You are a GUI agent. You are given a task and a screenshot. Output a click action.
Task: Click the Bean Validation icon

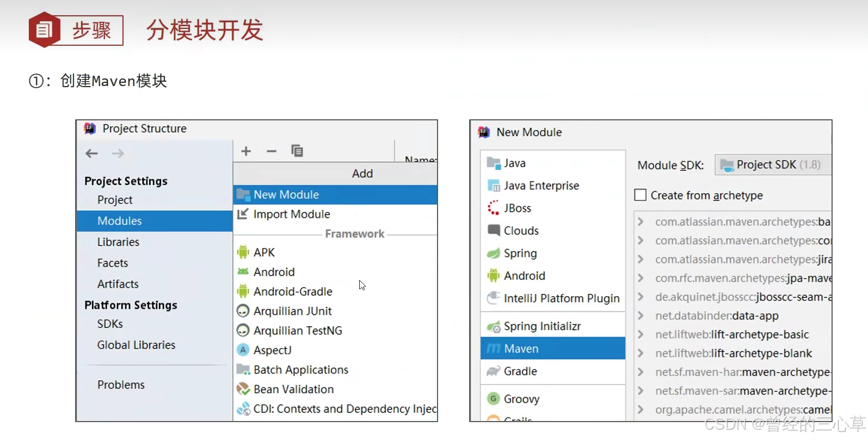tap(243, 389)
